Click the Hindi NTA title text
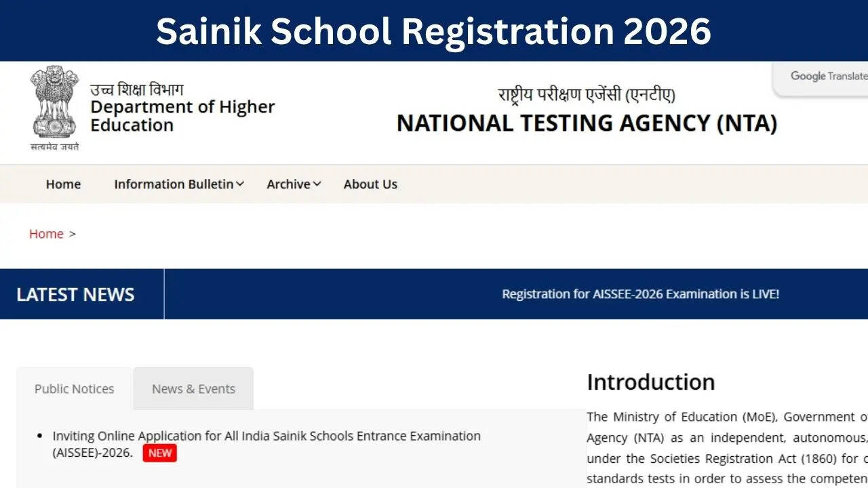The height and width of the screenshot is (488, 868). click(587, 95)
